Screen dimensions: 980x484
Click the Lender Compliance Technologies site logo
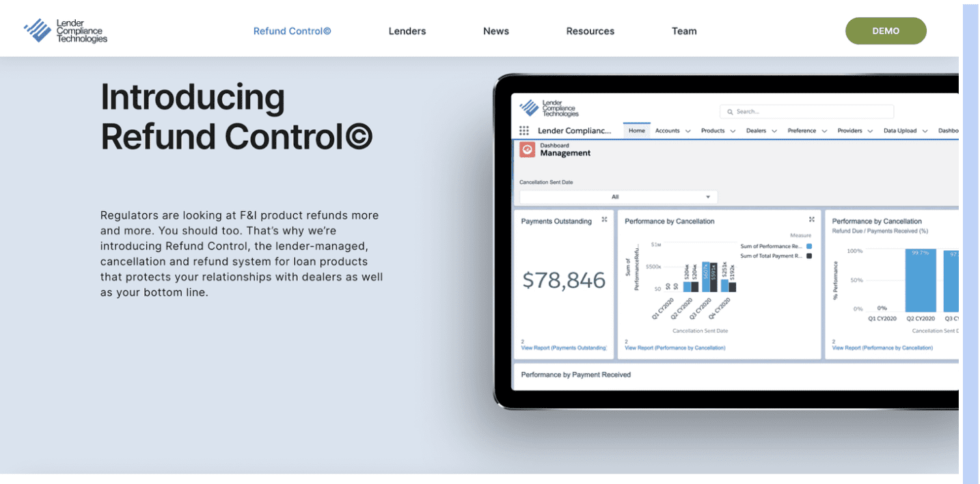(x=66, y=31)
